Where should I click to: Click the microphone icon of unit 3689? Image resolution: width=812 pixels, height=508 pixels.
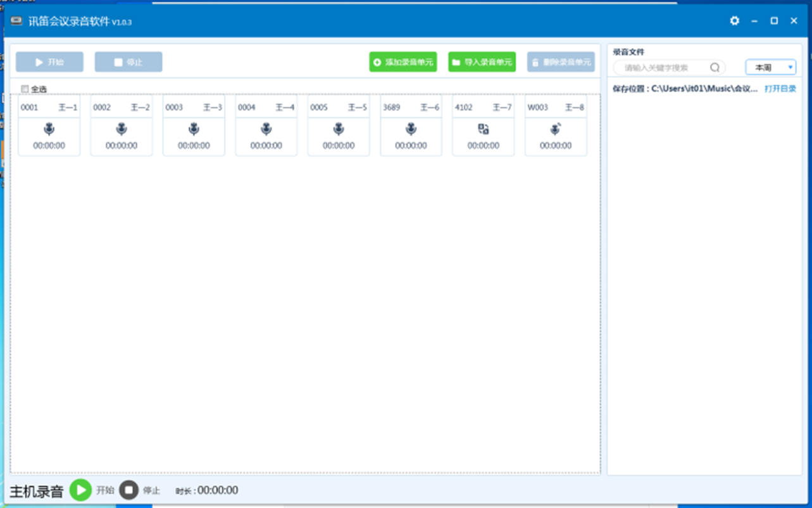(x=411, y=129)
